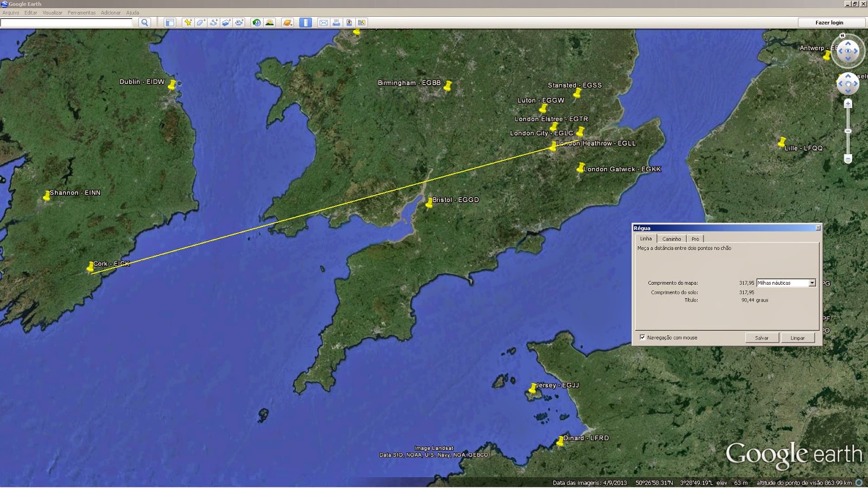Viewport: 868px width, 488px height.
Task: Toggle the sunlight icon
Action: 270,22
